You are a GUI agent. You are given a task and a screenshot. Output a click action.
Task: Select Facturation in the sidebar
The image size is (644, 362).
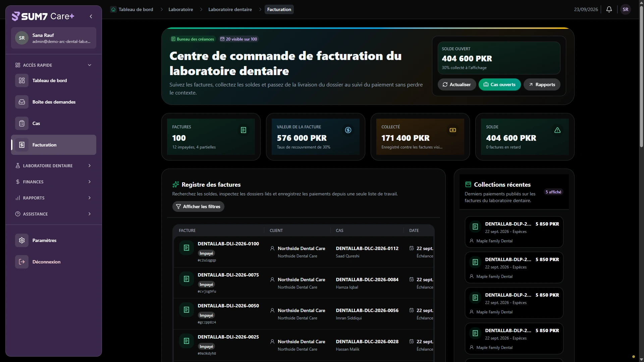(54, 145)
